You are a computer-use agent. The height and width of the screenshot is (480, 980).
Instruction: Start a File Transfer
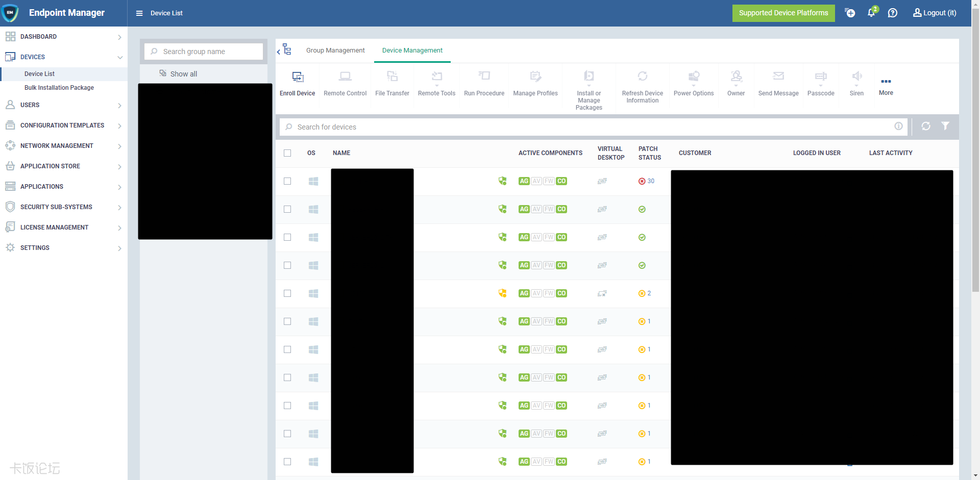click(x=392, y=84)
